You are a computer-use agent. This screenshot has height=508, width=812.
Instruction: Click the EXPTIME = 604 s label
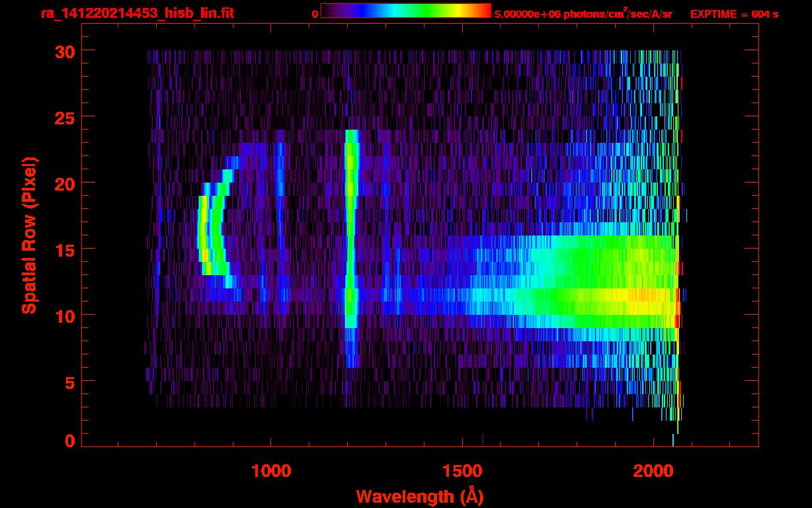pyautogui.click(x=734, y=14)
